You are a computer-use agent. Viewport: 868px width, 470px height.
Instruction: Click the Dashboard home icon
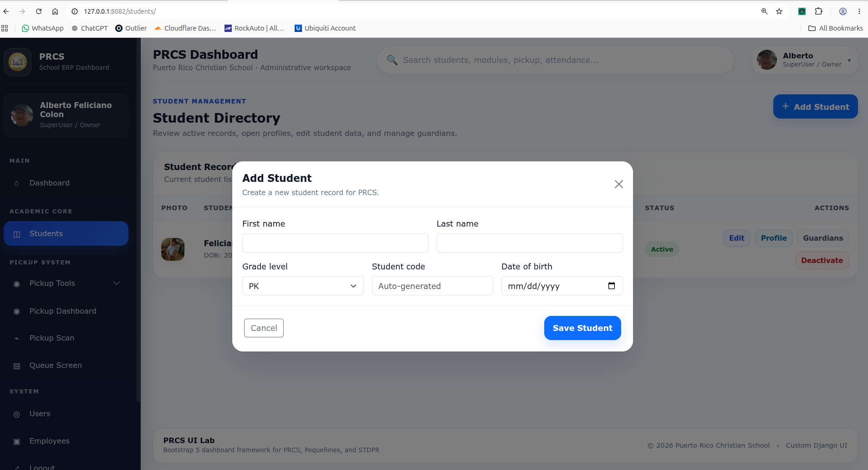click(x=17, y=183)
